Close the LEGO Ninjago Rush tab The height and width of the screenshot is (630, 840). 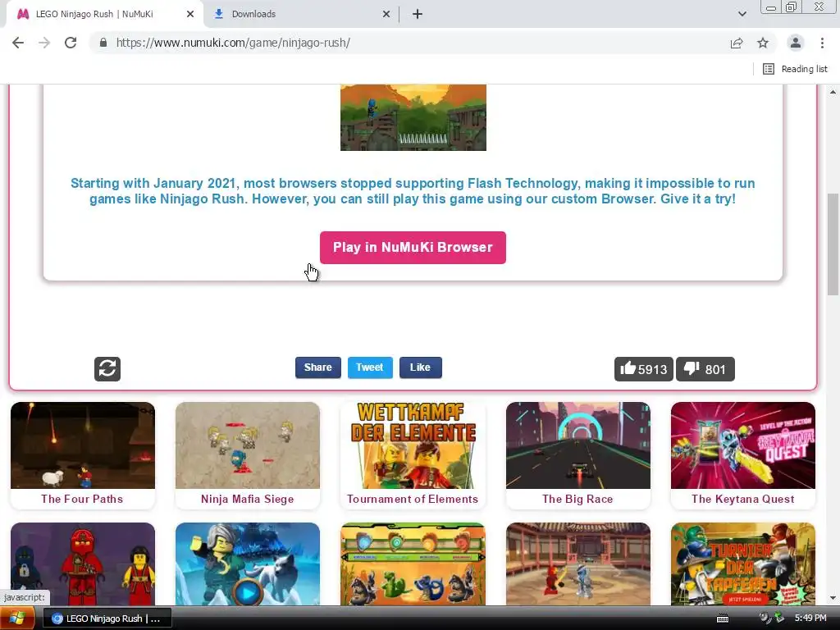(190, 14)
